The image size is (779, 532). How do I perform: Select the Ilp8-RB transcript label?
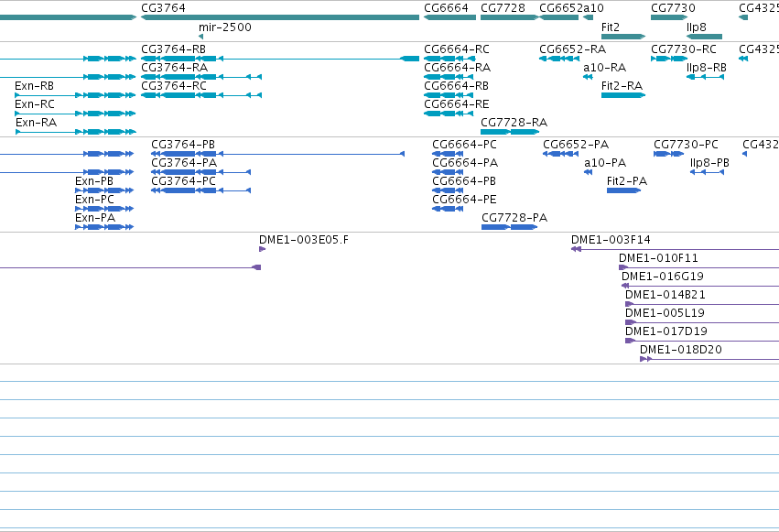click(707, 68)
